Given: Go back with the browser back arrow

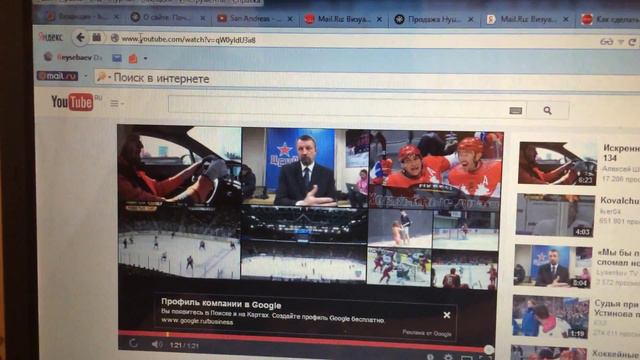Looking at the screenshot, I should [81, 38].
